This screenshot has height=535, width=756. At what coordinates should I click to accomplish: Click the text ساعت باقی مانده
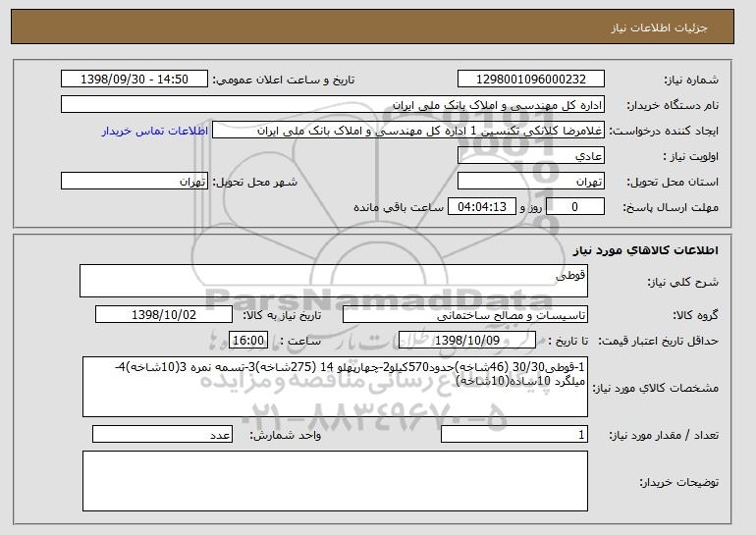coord(399,208)
